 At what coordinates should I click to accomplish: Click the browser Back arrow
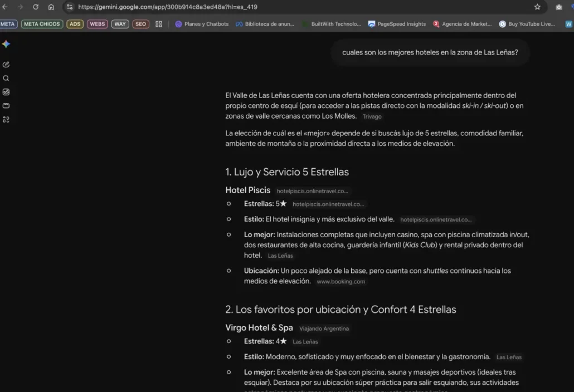pyautogui.click(x=5, y=7)
